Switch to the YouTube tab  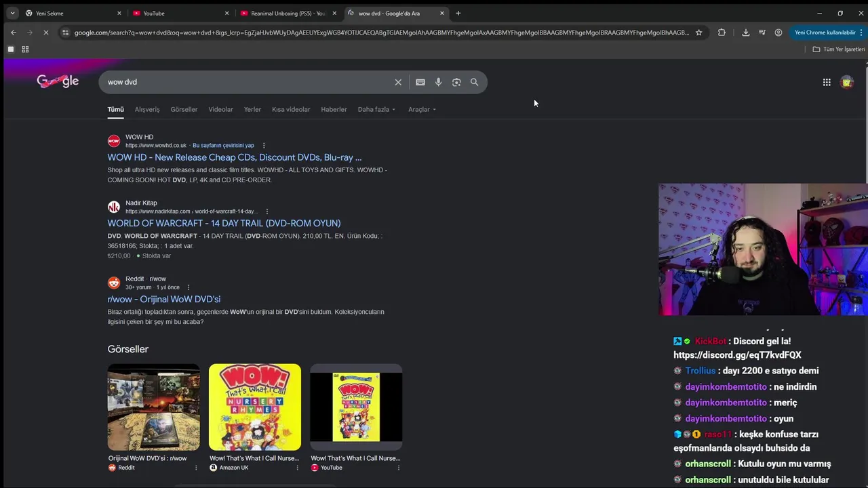181,13
